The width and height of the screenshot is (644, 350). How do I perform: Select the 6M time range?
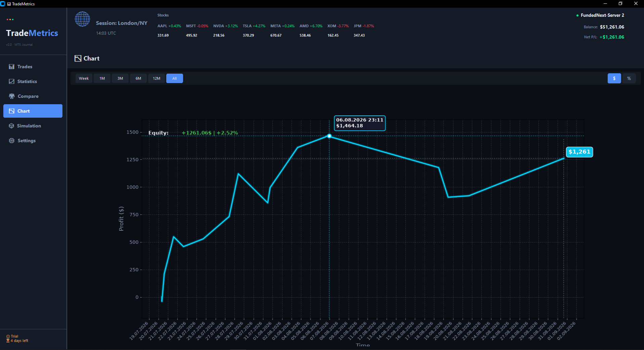(x=138, y=78)
